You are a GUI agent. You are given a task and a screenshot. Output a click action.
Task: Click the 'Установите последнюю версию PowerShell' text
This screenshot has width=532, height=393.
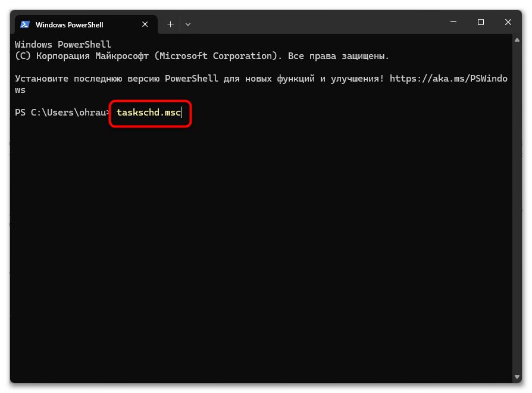point(117,79)
